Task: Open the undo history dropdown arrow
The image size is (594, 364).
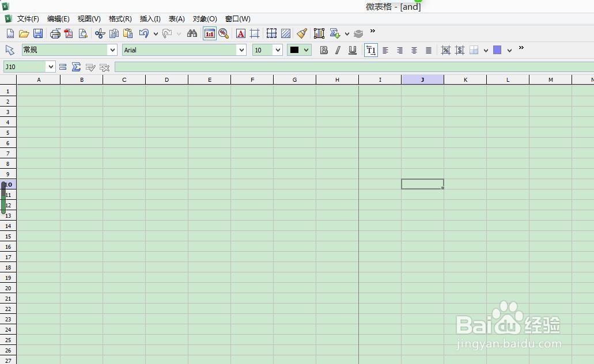Action: point(156,34)
